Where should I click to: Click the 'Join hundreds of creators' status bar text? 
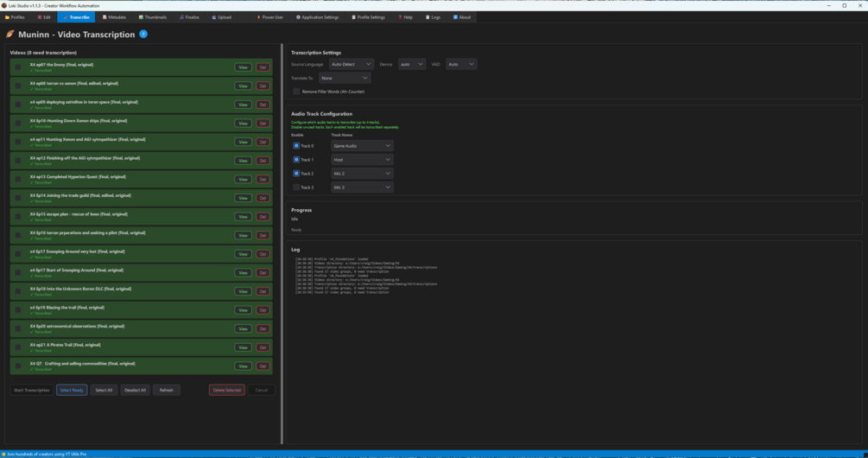tap(47, 455)
